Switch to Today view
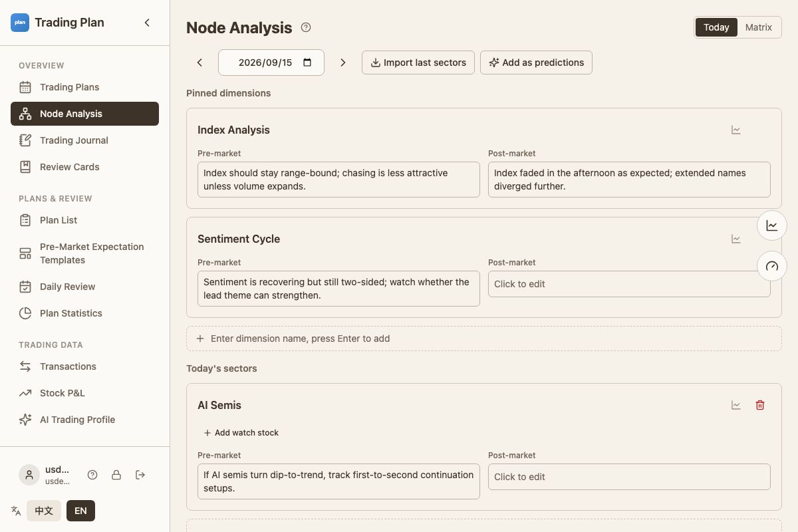This screenshot has height=532, width=798. (716, 27)
